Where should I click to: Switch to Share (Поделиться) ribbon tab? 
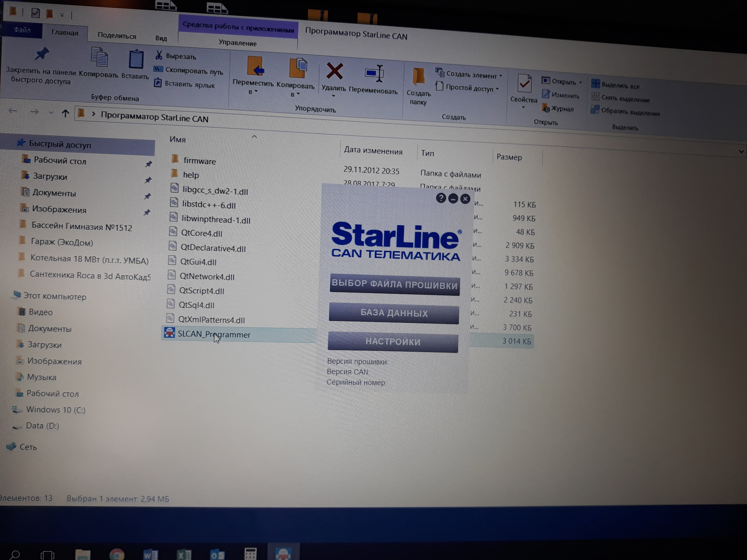(117, 36)
